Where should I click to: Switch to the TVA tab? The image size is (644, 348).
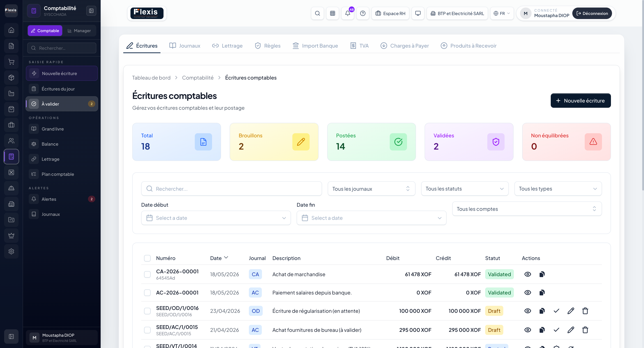(x=359, y=46)
